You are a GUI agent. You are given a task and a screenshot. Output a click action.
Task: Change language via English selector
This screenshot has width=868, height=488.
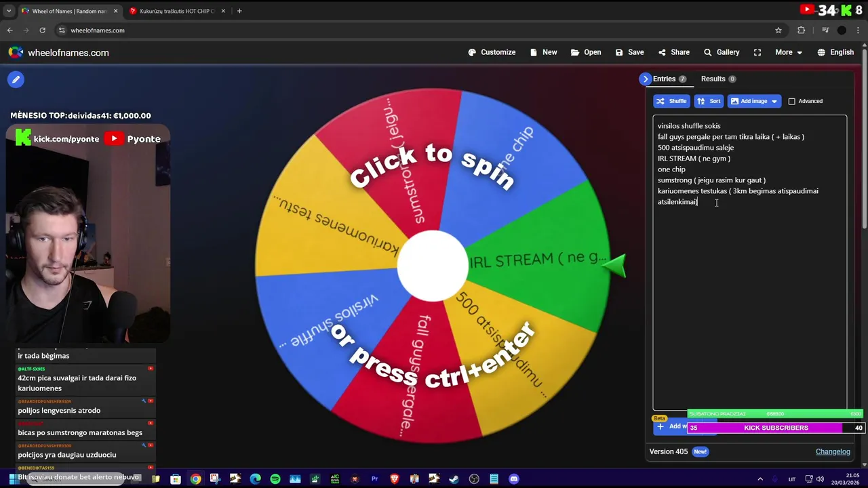point(835,52)
